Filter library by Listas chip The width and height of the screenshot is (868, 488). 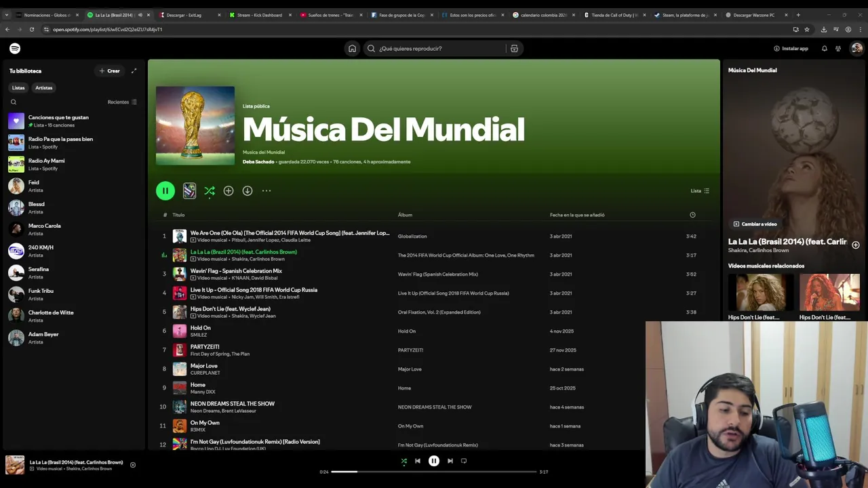pyautogui.click(x=18, y=87)
